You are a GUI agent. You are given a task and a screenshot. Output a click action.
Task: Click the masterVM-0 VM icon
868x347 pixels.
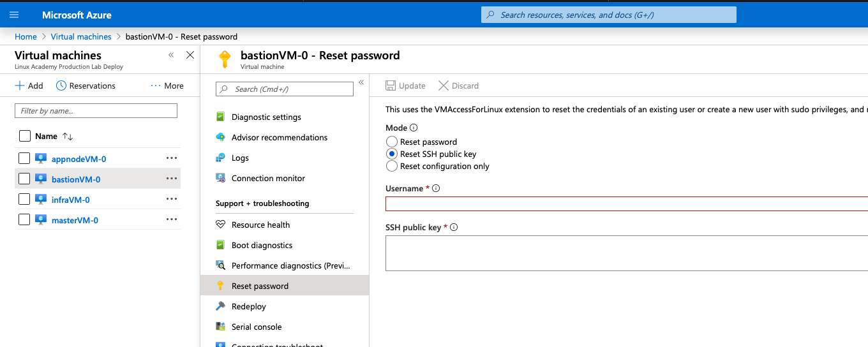click(41, 220)
